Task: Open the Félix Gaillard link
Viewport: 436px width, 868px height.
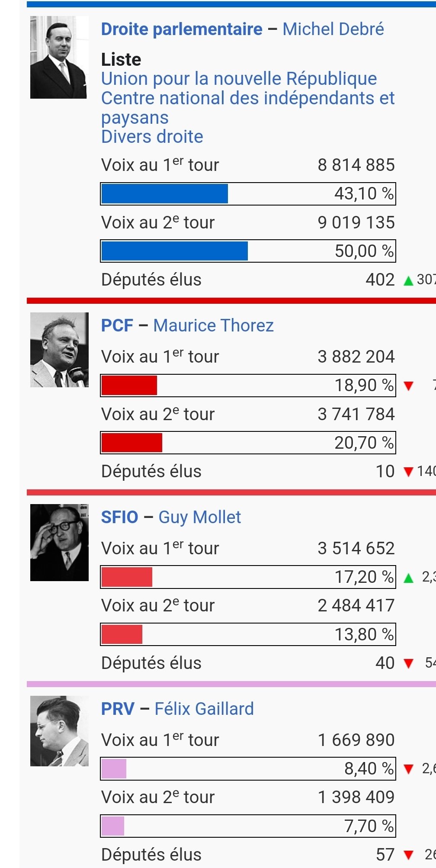Action: point(204,709)
